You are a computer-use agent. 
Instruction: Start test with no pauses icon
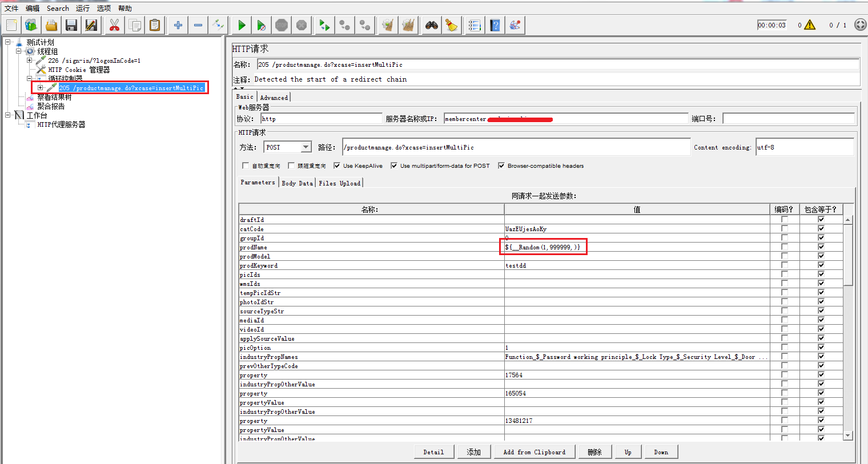coord(262,25)
